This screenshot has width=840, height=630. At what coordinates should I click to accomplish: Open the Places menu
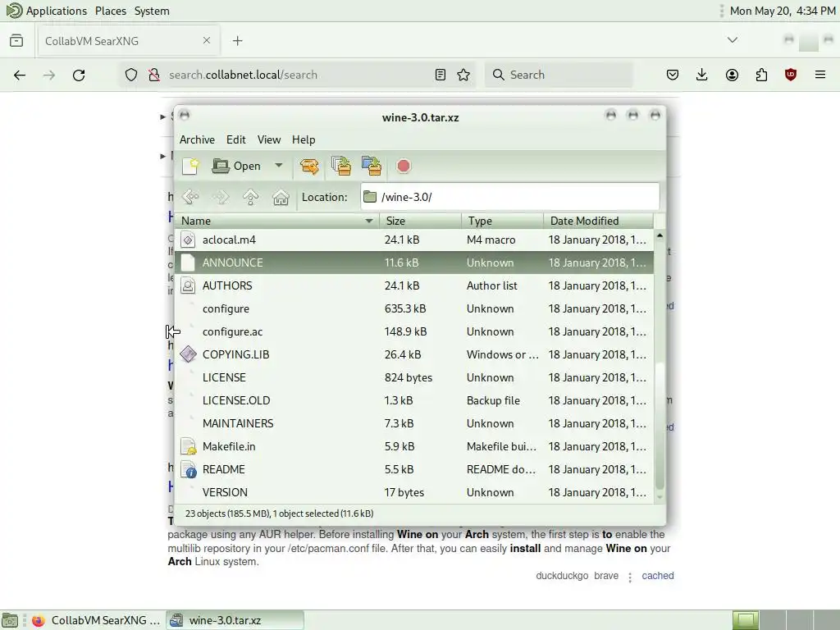coord(111,11)
